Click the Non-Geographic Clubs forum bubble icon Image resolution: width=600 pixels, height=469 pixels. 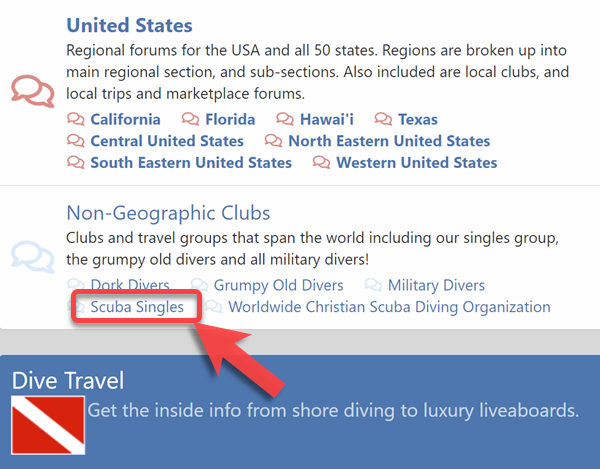point(33,255)
